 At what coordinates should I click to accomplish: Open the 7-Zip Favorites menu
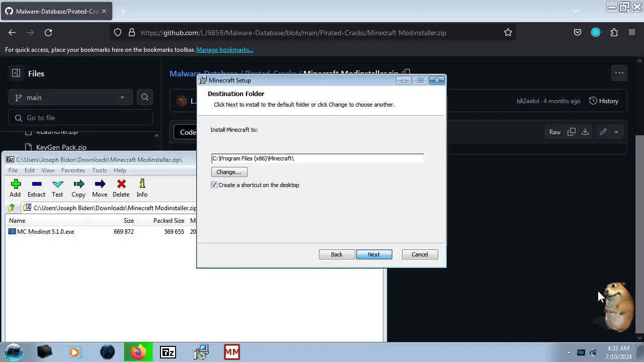pyautogui.click(x=73, y=170)
